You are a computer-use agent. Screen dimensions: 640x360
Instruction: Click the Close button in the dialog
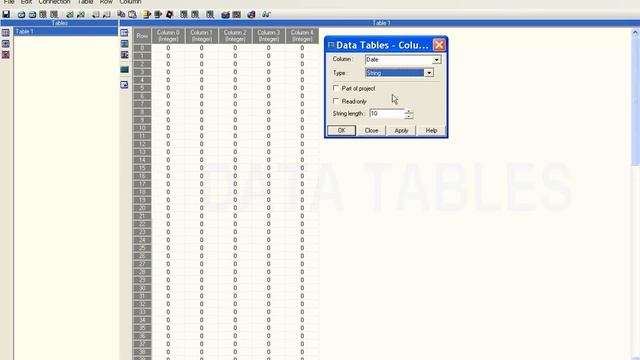click(371, 131)
